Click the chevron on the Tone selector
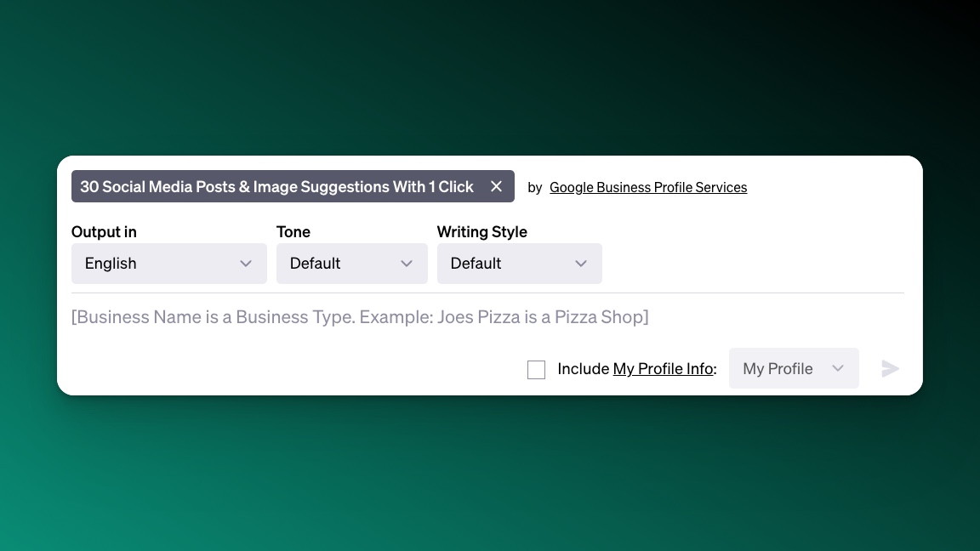980x551 pixels. coord(407,264)
